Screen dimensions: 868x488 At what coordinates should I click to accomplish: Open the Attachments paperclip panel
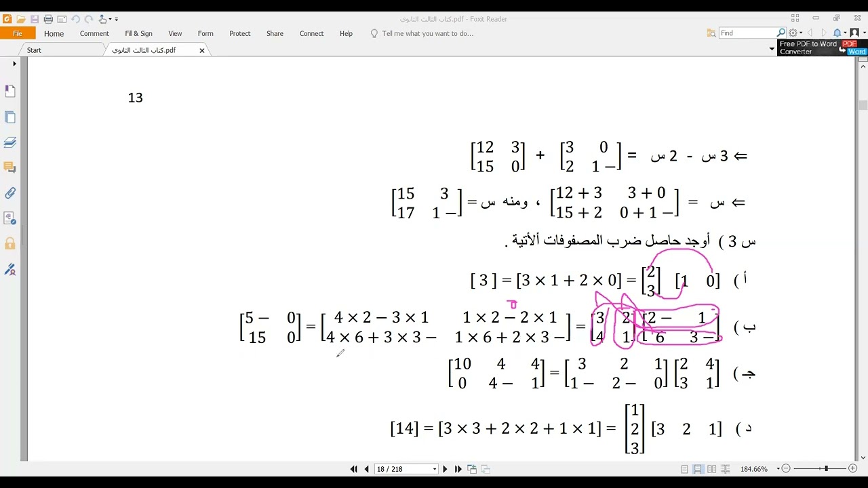click(10, 193)
